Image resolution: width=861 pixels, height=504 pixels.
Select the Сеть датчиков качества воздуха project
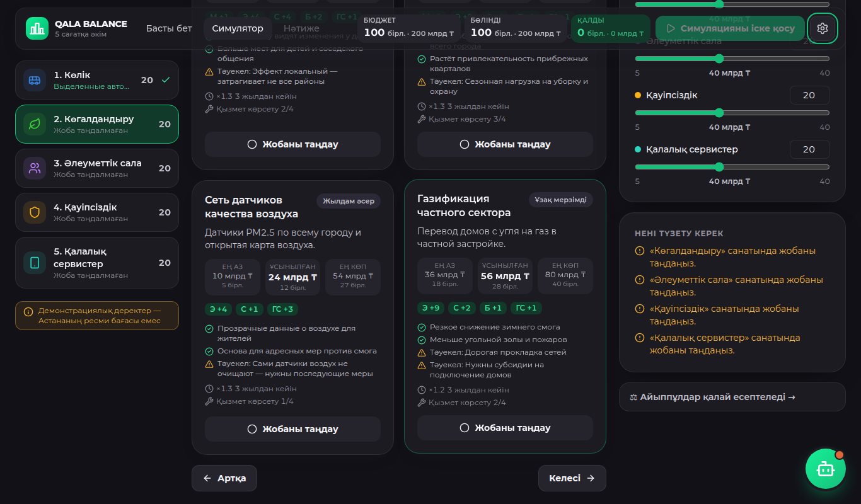[292, 429]
